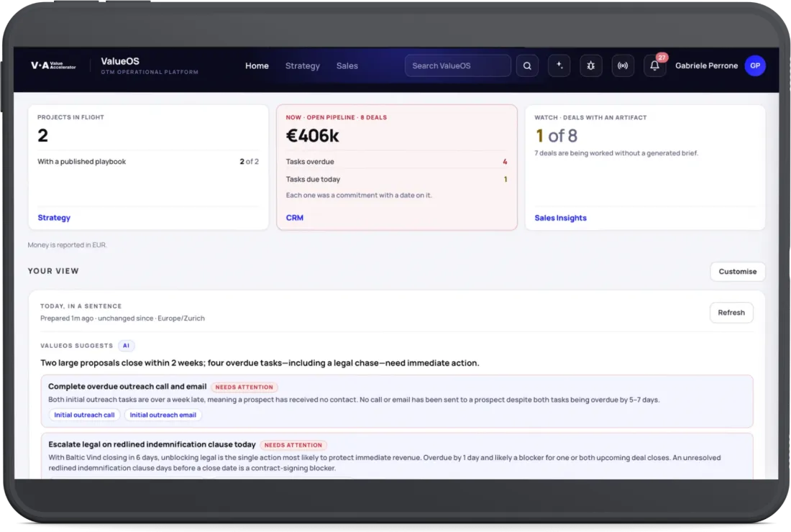
Task: Open the Initial outreach email chip
Action: 163,415
